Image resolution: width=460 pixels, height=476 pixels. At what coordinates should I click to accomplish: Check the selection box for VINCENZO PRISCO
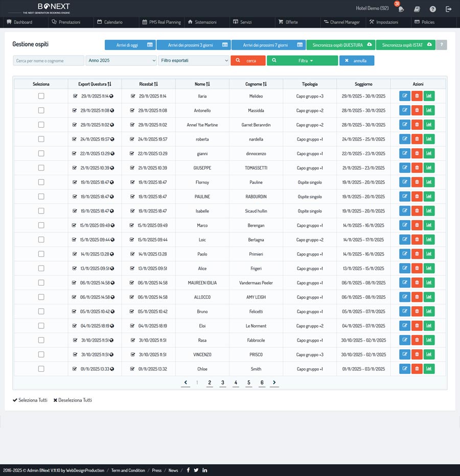click(41, 354)
